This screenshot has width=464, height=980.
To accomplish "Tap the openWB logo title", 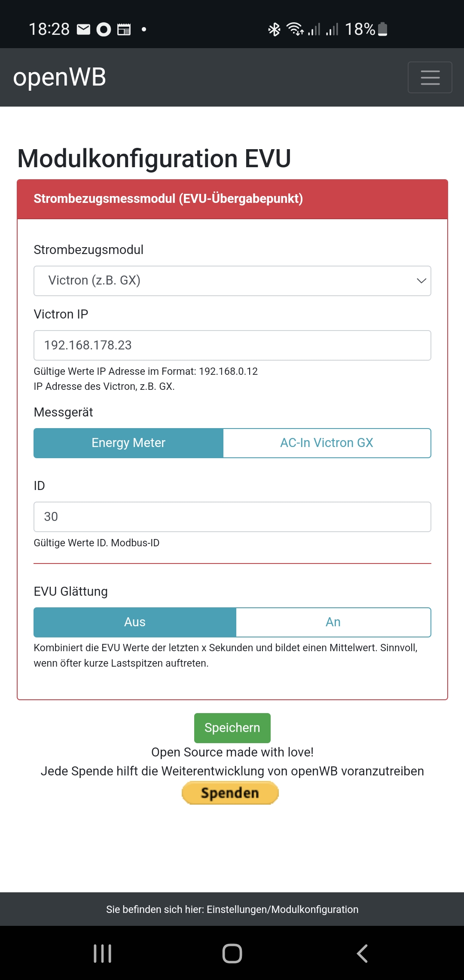I will coord(60,77).
